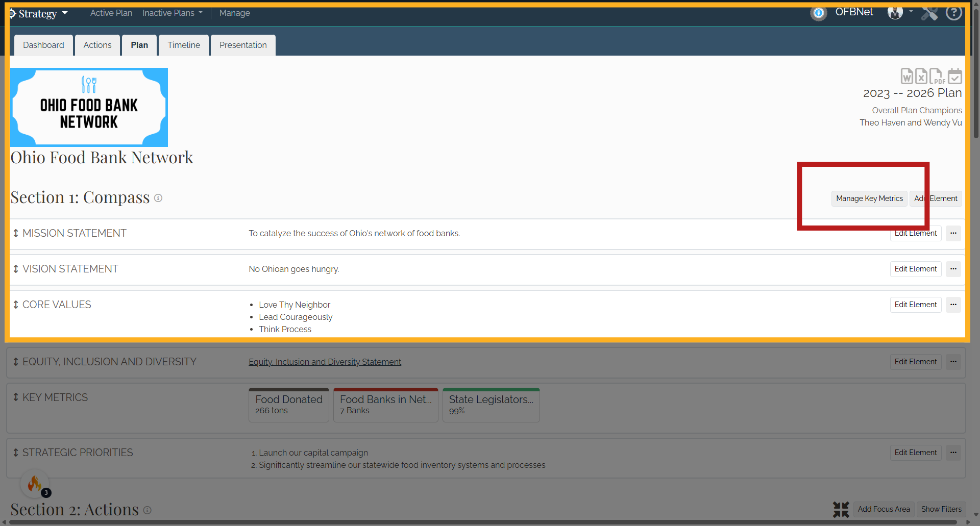
Task: Click '2023 -- 2026 Plan' title
Action: coord(912,93)
